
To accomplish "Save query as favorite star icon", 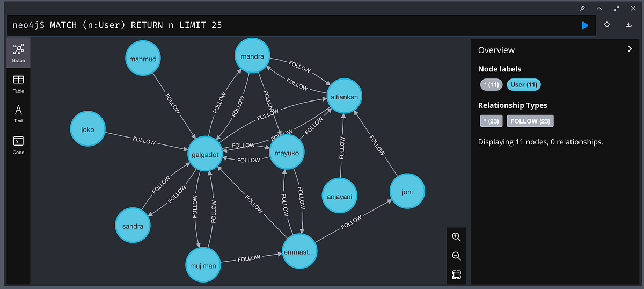I will [607, 25].
